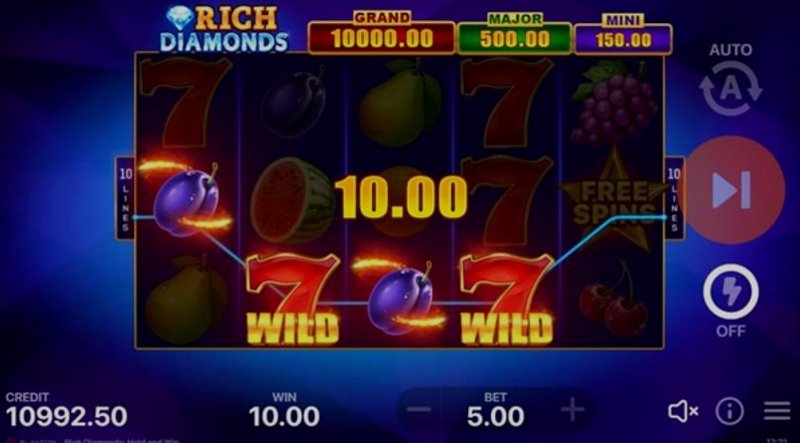
Task: Click the Wild seven in fourth reel
Action: (507, 300)
